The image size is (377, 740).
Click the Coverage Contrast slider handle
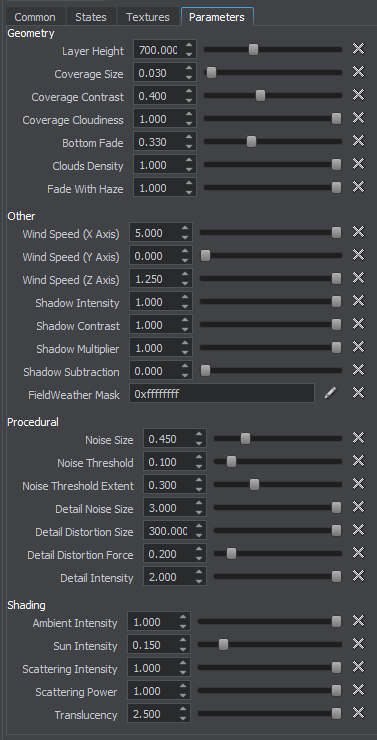[260, 95]
